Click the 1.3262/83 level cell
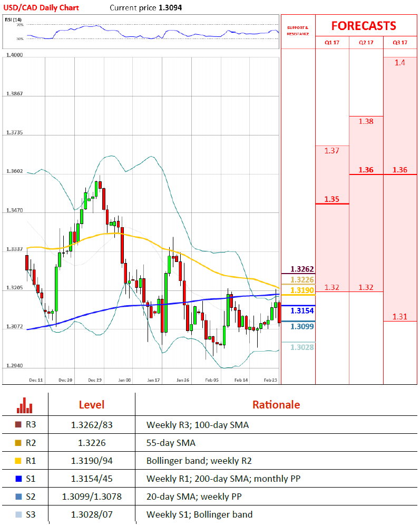Screen dimensions: 420x525 coord(92,425)
